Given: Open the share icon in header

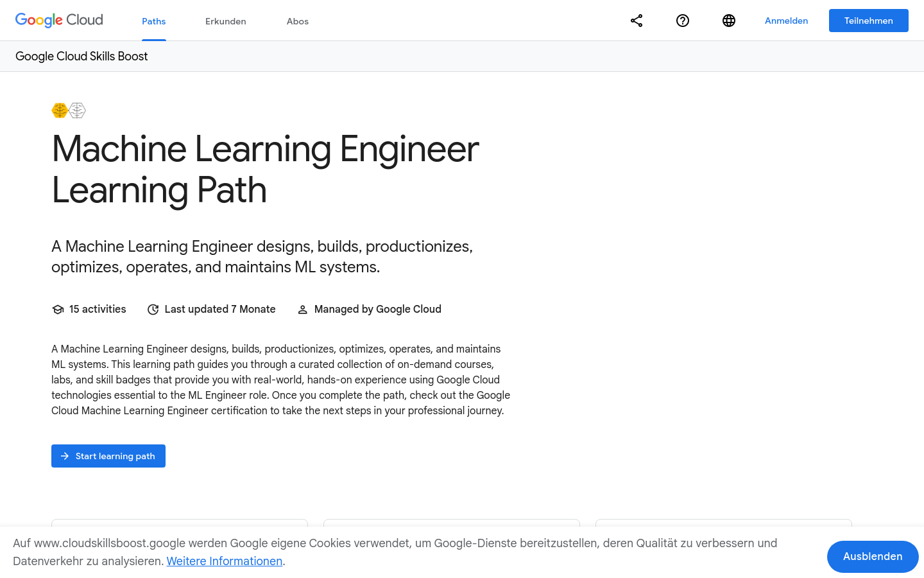Looking at the screenshot, I should coord(637,21).
